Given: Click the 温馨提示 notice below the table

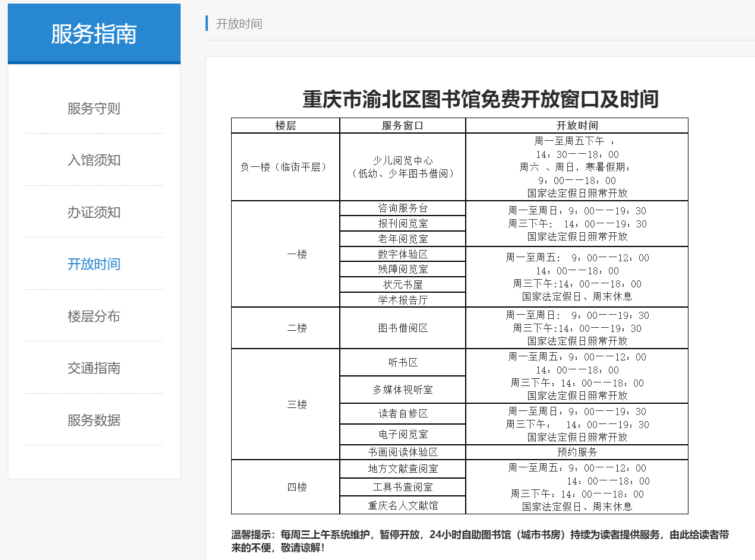Looking at the screenshot, I should pyautogui.click(x=480, y=540).
